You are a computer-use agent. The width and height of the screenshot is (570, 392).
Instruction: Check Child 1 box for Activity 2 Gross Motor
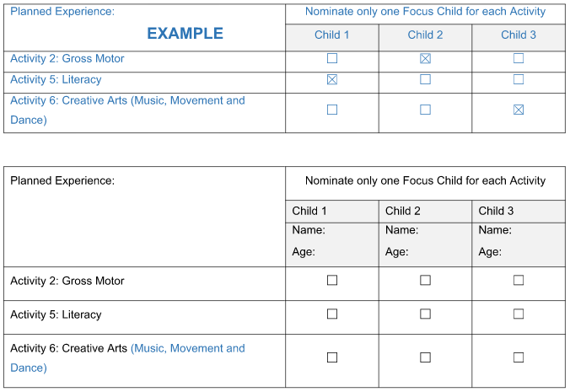pyautogui.click(x=332, y=280)
